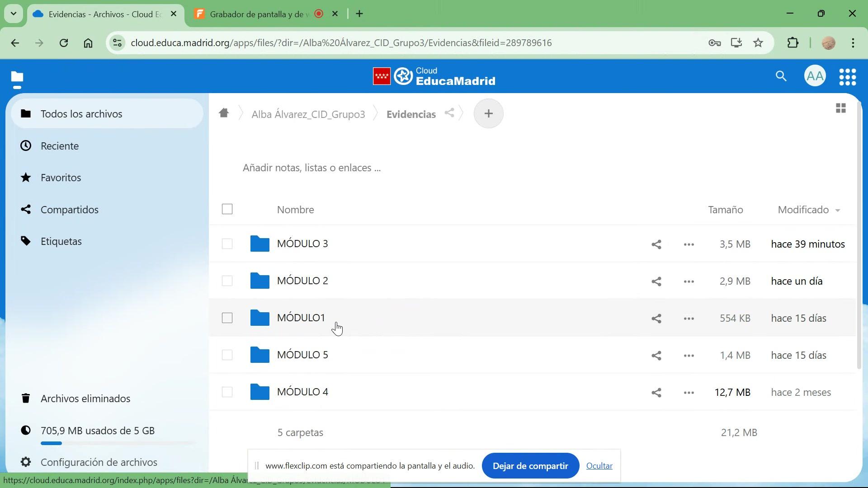The image size is (868, 488).
Task: Go to Compartidos in sidebar
Action: coord(69,210)
